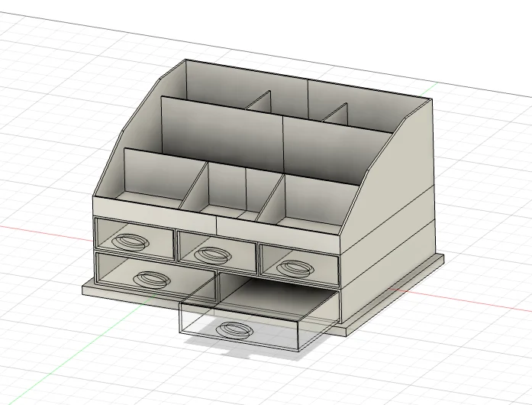Select the upper-middle drawer's oval handle
The width and height of the screenshot is (532, 405).
click(x=213, y=255)
